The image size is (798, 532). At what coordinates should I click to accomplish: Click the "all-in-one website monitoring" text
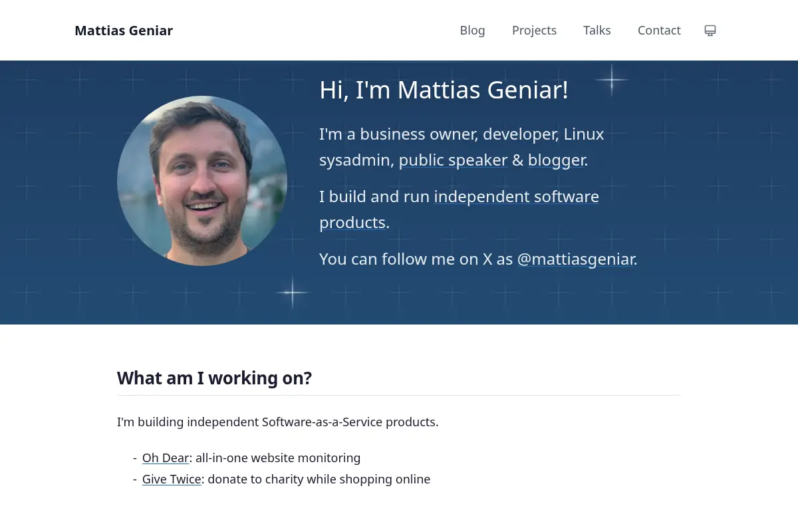[x=278, y=458]
